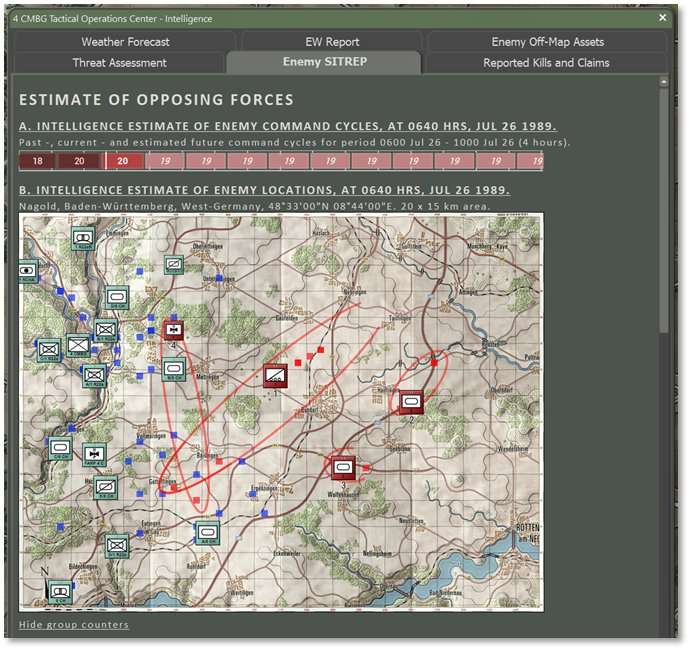Select red enemy armor counter numbered 2
This screenshot has width=690, height=650.
(410, 402)
